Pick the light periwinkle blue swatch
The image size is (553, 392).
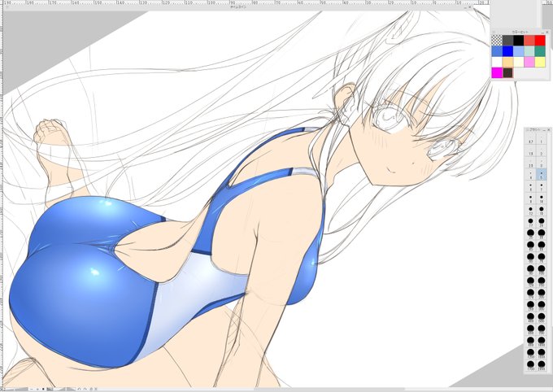(519, 51)
